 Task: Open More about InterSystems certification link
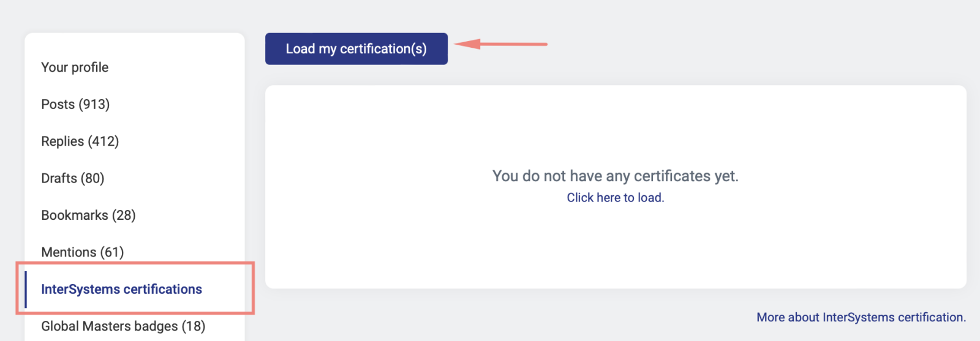[861, 317]
